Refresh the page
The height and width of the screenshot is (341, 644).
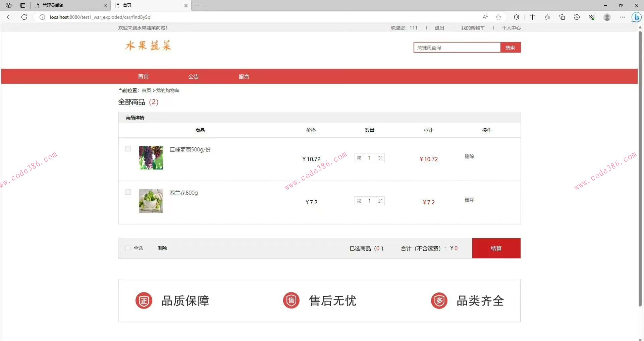pyautogui.click(x=24, y=17)
